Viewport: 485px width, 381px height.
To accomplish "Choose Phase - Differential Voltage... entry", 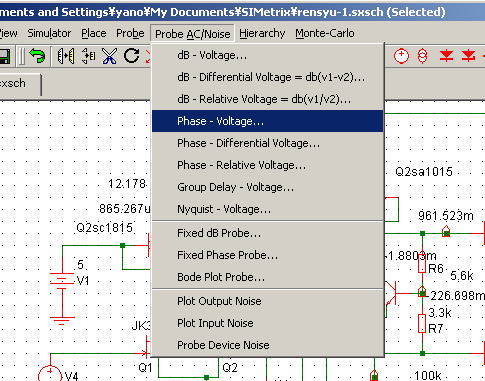I will (x=268, y=143).
